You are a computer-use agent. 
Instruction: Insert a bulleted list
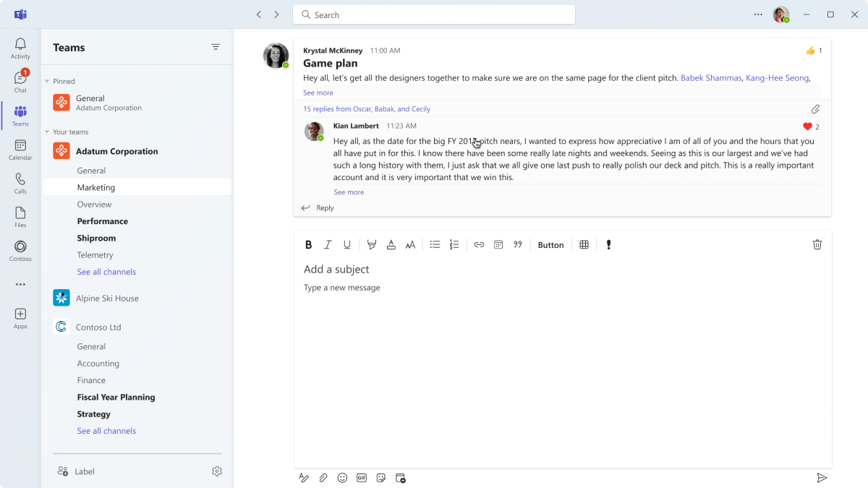coord(435,245)
